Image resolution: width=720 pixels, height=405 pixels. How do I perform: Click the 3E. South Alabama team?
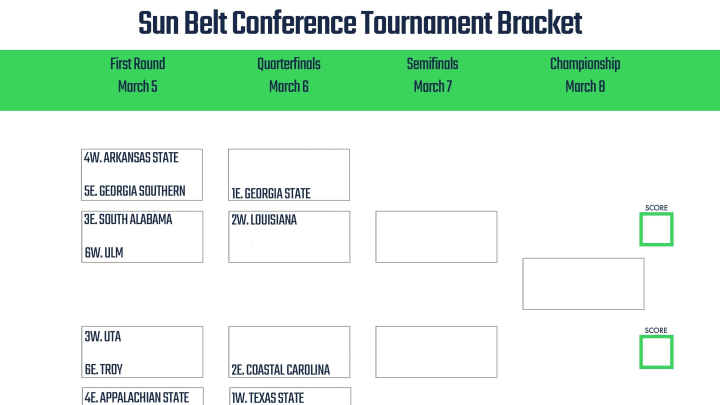click(128, 219)
